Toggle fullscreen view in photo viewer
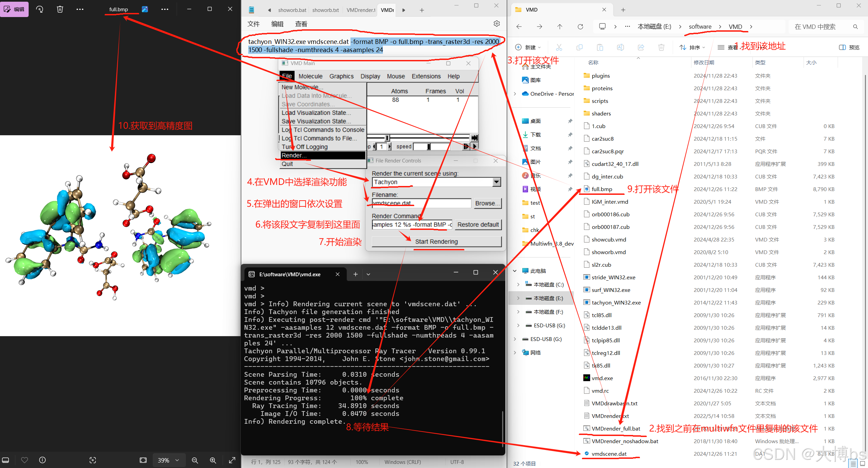 coord(232,460)
